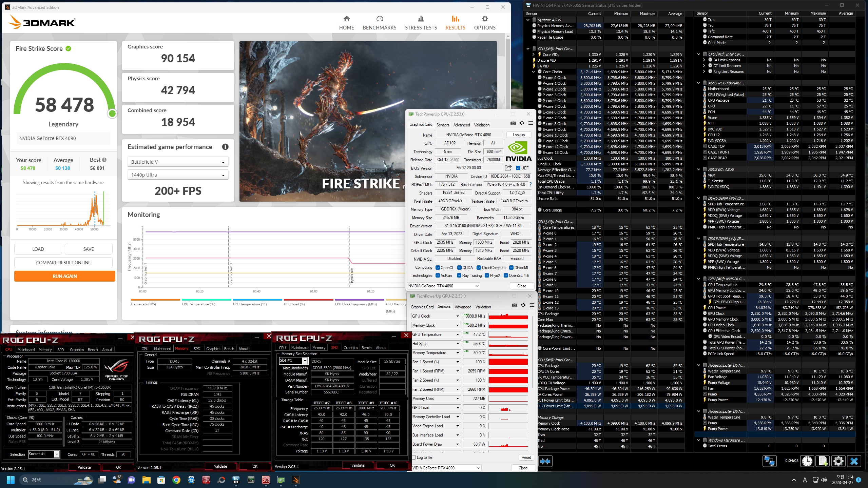Screen dimensions: 868x488
Task: Open 1440p Ultra resolution dropdown
Action: coord(178,175)
